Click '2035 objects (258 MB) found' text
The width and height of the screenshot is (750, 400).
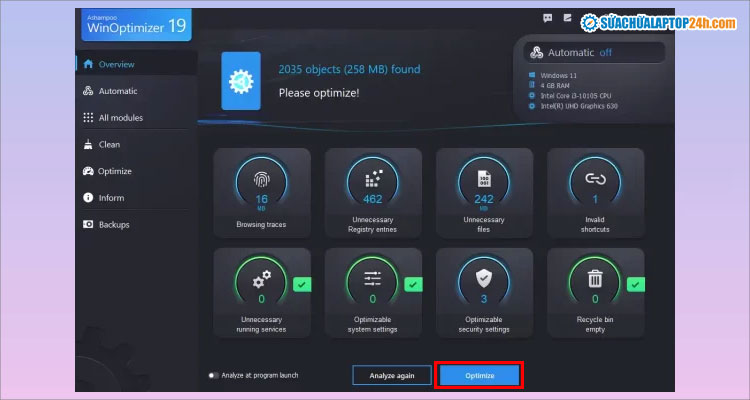(x=349, y=69)
